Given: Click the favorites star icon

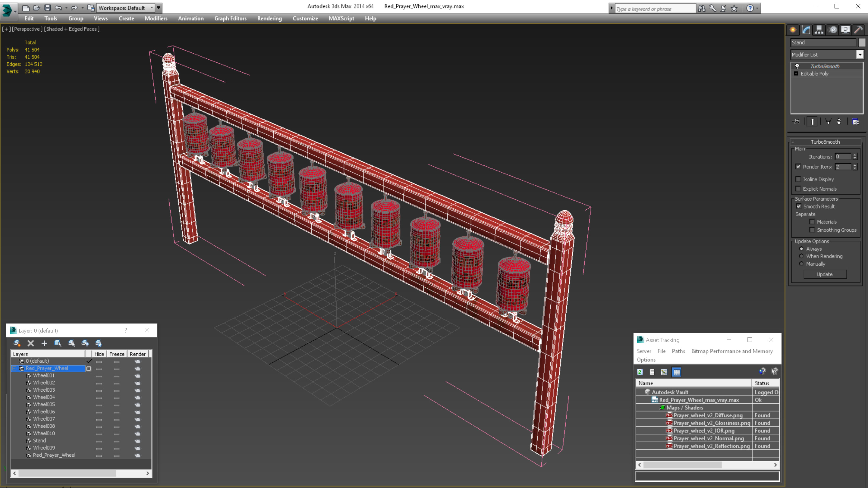Looking at the screenshot, I should click(x=734, y=8).
